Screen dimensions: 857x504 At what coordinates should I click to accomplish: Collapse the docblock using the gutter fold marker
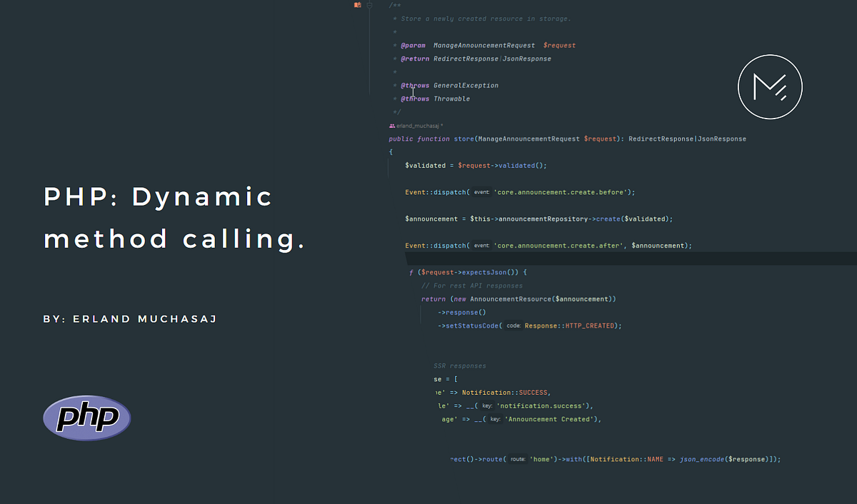click(x=369, y=6)
